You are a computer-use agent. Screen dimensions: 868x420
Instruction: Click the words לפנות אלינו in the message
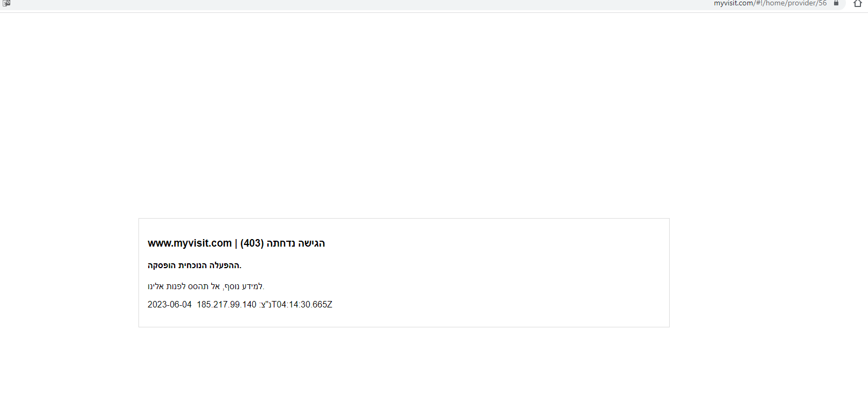click(x=166, y=286)
